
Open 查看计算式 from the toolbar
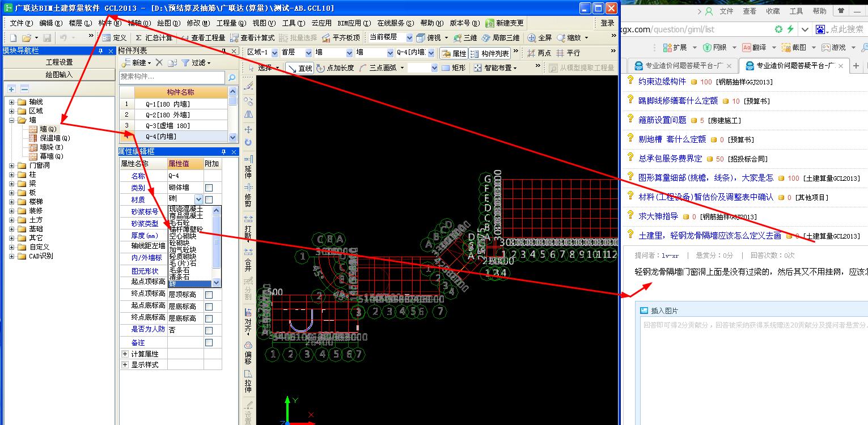[252, 37]
